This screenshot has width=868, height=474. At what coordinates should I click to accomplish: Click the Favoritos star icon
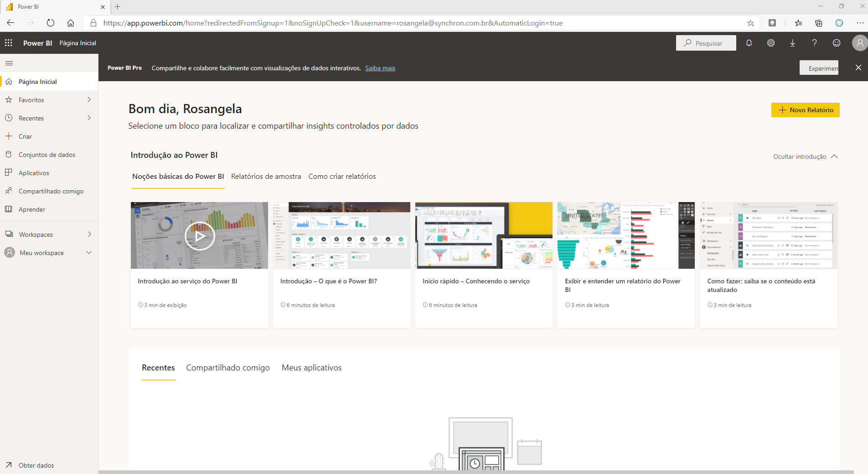[9, 99]
